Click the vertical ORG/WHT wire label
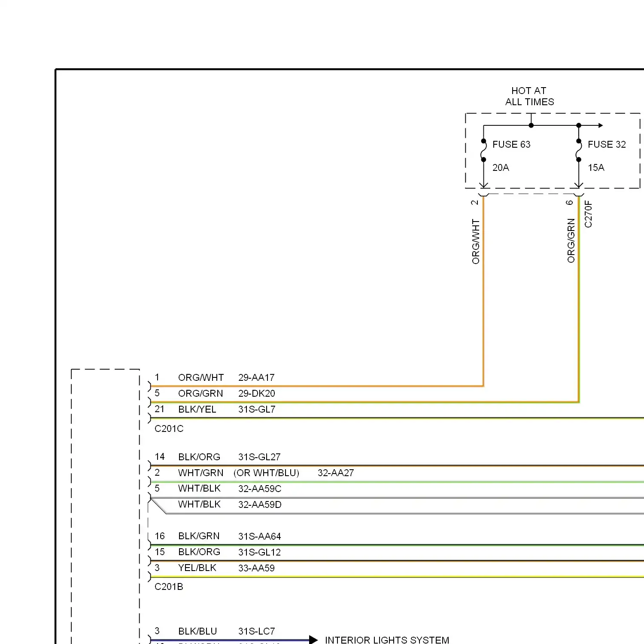 (476, 241)
